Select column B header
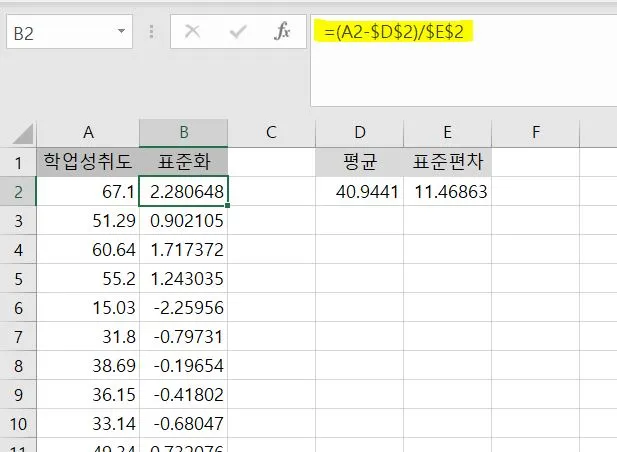This screenshot has width=617, height=452. click(184, 133)
